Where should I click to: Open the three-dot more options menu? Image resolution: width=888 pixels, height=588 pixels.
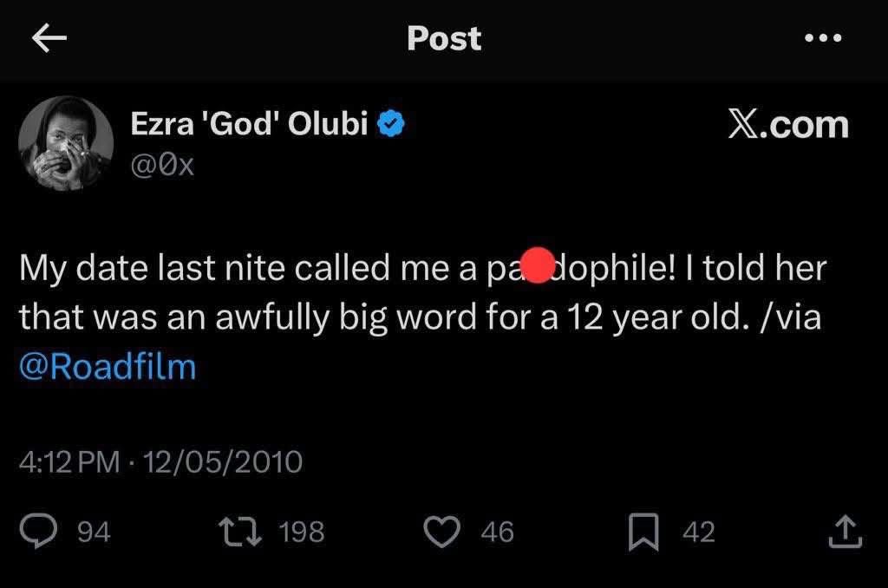pyautogui.click(x=822, y=39)
